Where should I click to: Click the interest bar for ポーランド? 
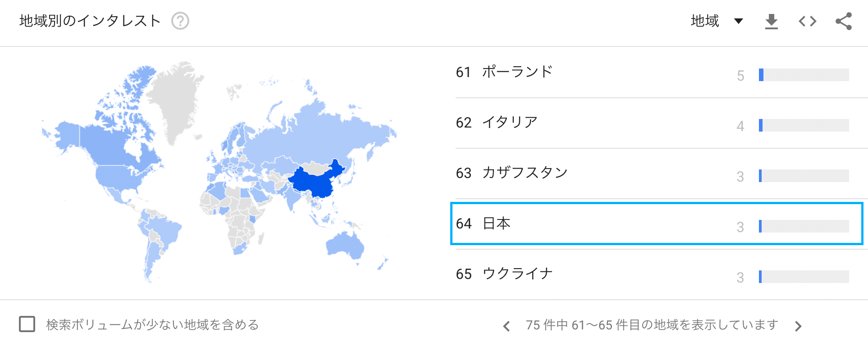pos(804,75)
